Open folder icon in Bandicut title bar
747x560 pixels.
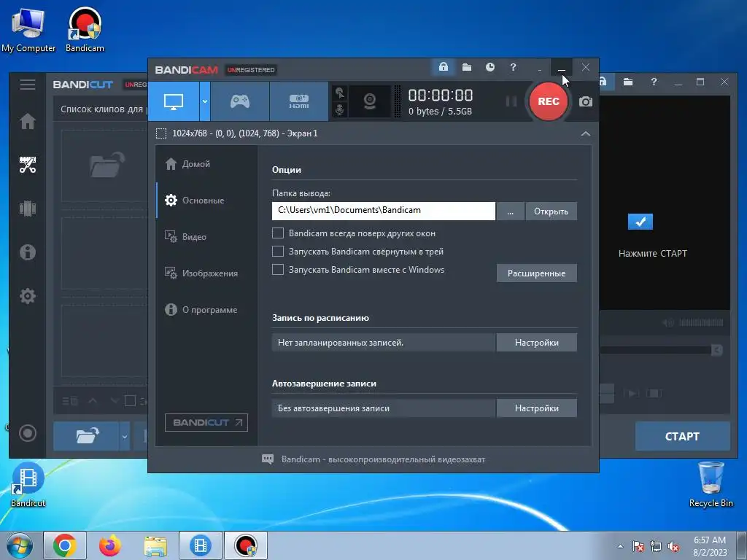[628, 82]
